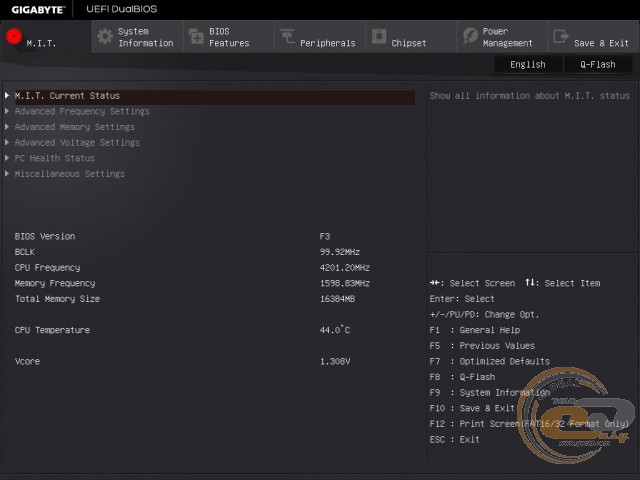Expand arrow beside Advanced Frequency Settings

click(x=7, y=111)
